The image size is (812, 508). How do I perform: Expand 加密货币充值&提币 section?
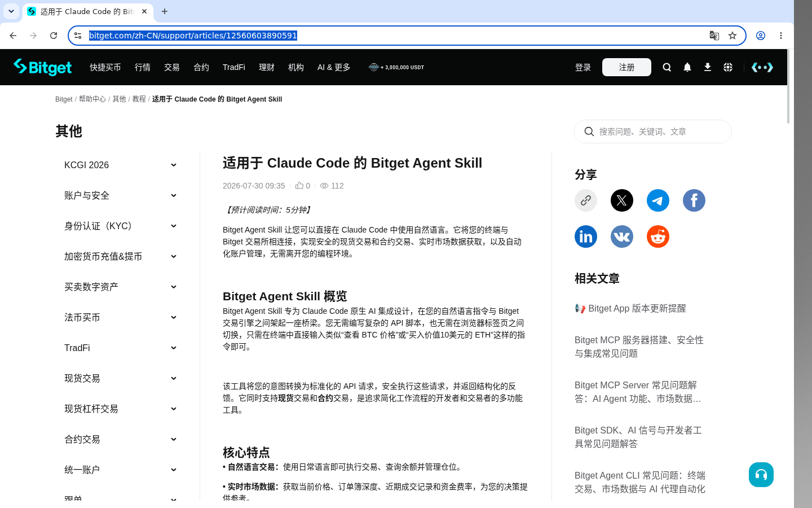point(121,256)
